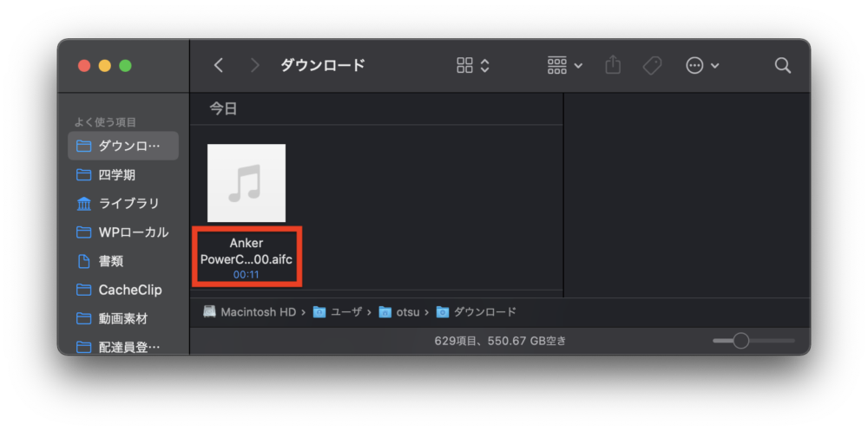The height and width of the screenshot is (431, 868).
Task: Click the back navigation arrow
Action: pyautogui.click(x=219, y=65)
